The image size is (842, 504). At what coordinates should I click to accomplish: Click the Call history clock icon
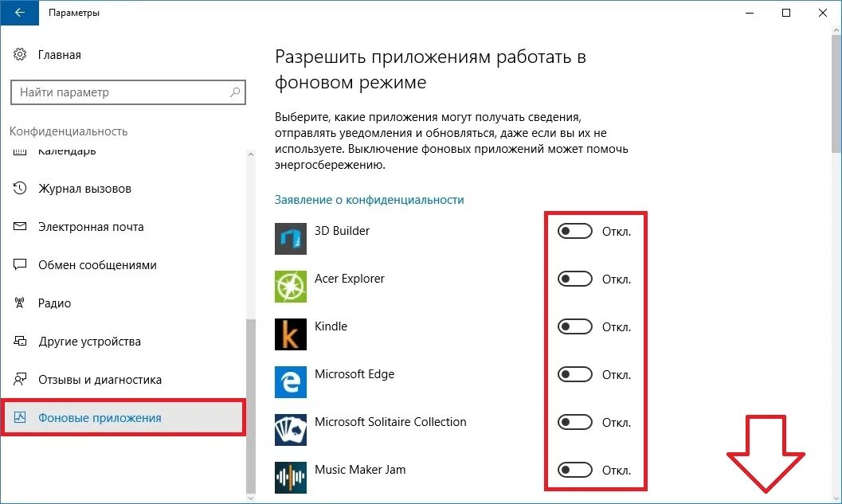[20, 188]
